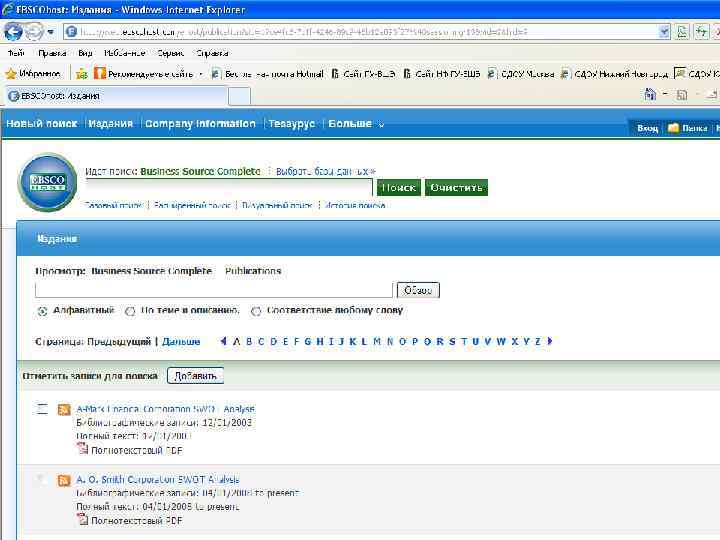This screenshot has height=540, width=720.
Task: Click the address bar URL field
Action: [361, 32]
